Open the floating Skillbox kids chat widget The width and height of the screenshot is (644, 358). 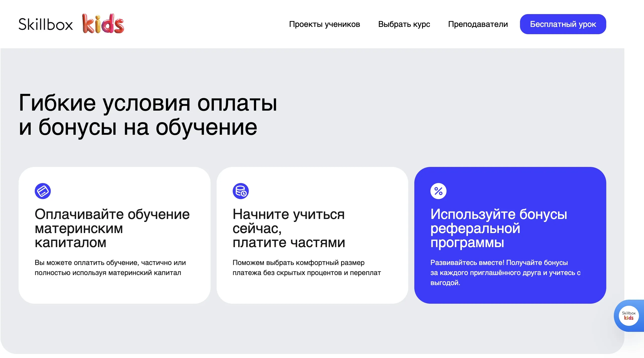point(628,316)
